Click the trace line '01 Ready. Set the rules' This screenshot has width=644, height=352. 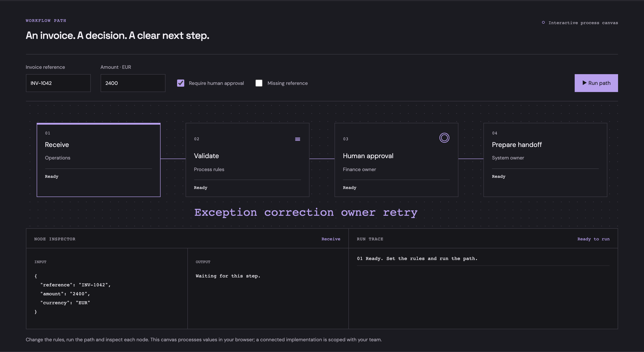[417, 259]
